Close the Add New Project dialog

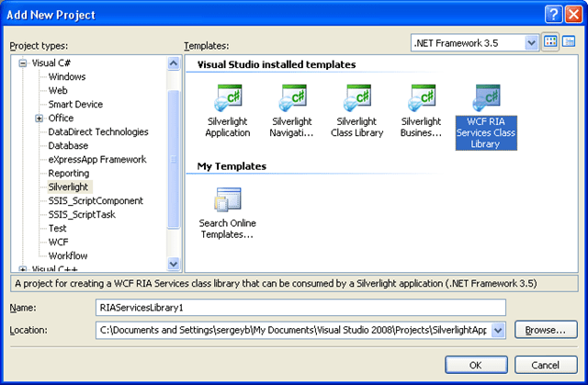tap(573, 15)
